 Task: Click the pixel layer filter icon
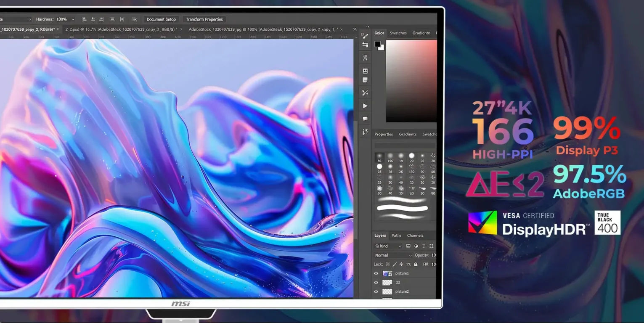(x=408, y=246)
